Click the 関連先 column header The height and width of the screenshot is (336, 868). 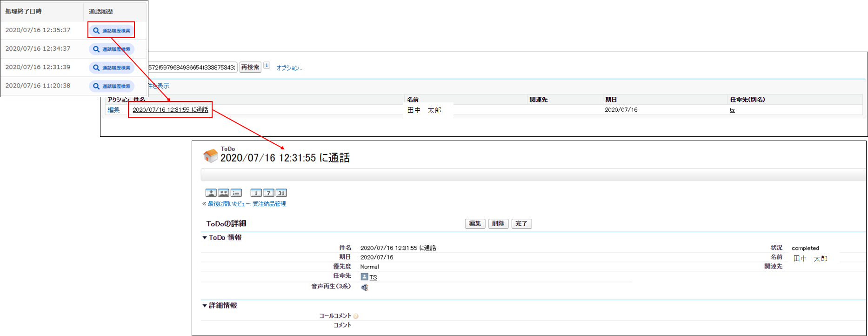pos(538,100)
